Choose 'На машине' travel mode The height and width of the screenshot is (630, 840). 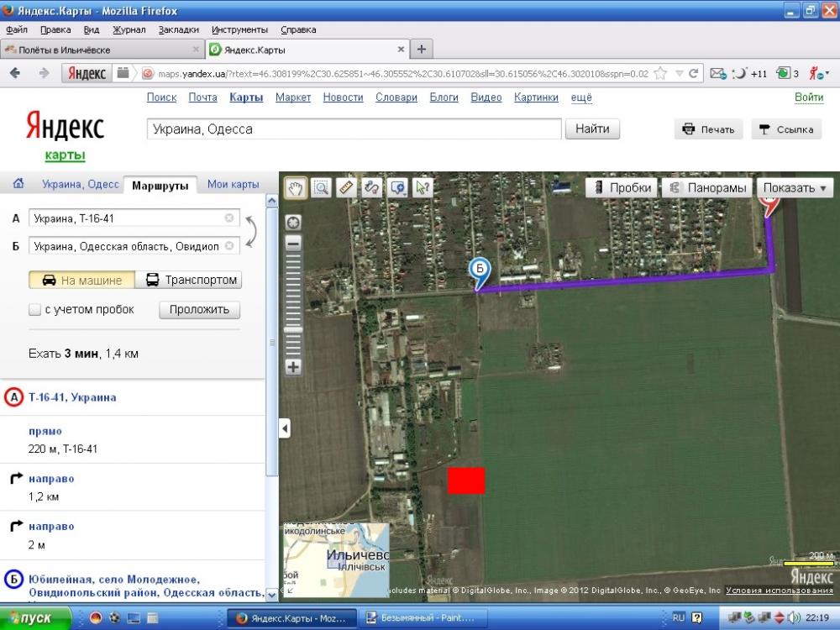(81, 280)
